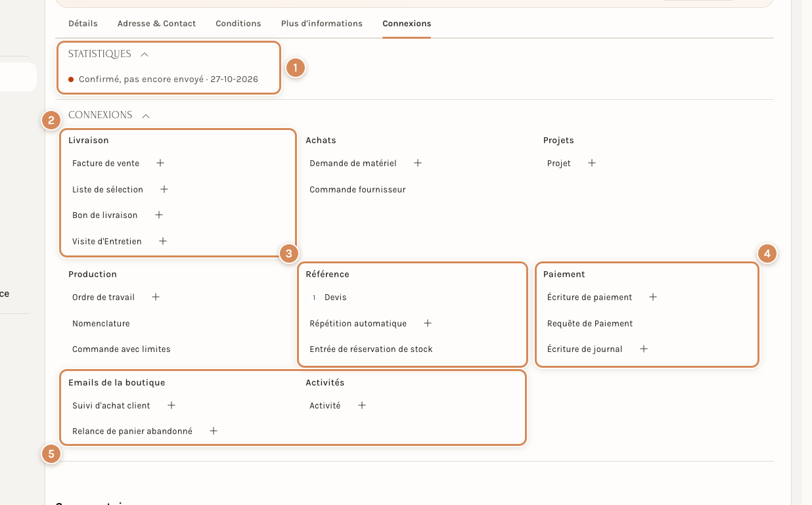This screenshot has width=812, height=505.
Task: Add an Ordre de travail
Action: (x=156, y=297)
